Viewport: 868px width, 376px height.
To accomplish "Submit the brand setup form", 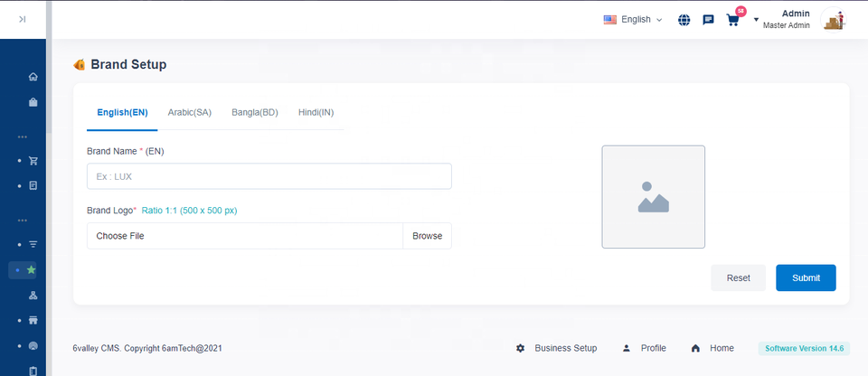I will (x=806, y=278).
